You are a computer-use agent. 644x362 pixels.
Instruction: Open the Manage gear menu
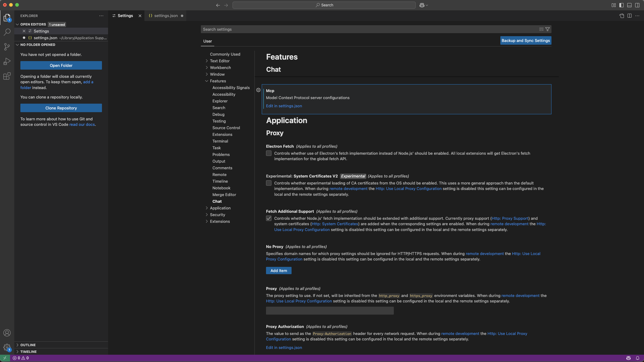point(7,347)
